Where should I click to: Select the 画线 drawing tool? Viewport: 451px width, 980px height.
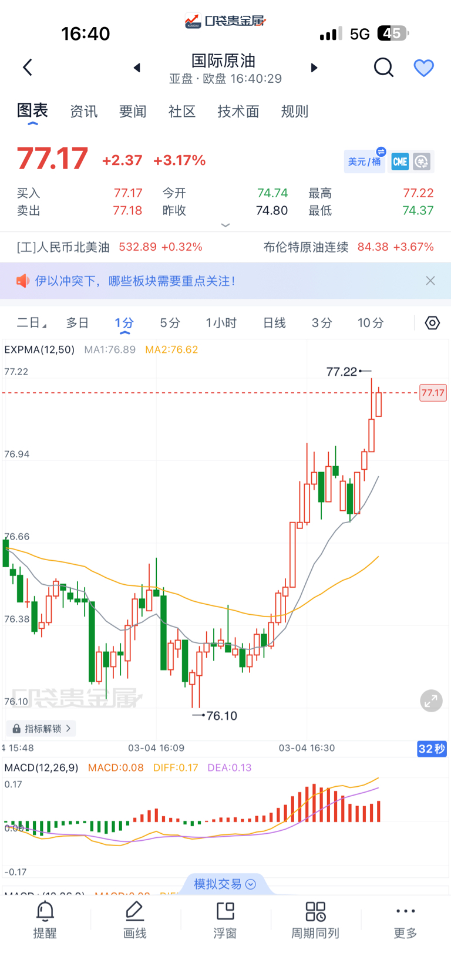pyautogui.click(x=134, y=920)
